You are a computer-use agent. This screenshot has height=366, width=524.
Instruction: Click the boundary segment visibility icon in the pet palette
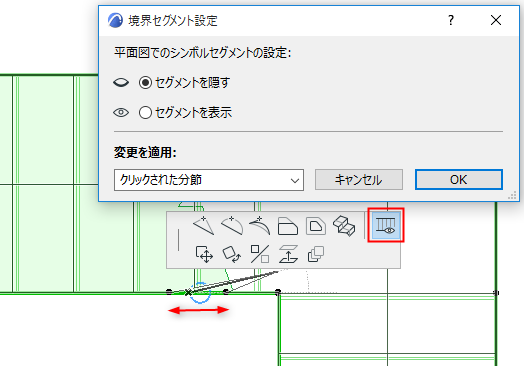pos(386,225)
